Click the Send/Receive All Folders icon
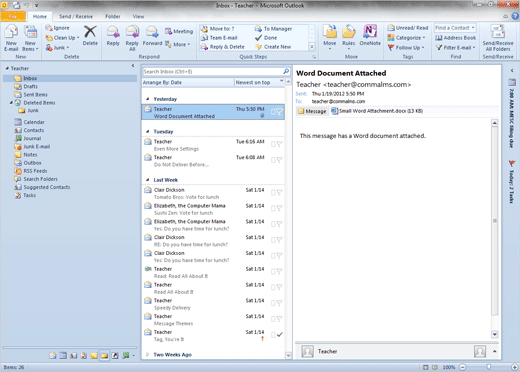 pyautogui.click(x=498, y=38)
